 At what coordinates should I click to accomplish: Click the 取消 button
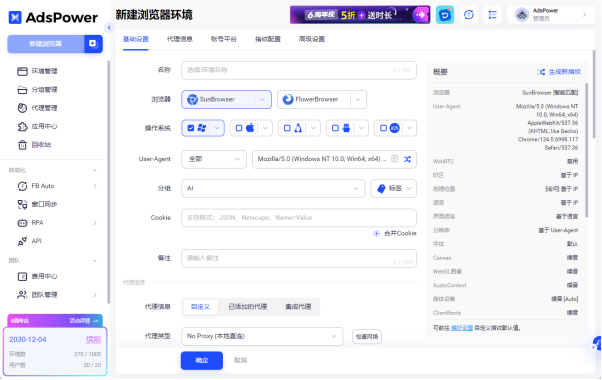[x=240, y=360]
